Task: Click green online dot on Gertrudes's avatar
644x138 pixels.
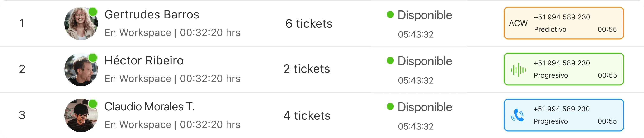Action: click(93, 11)
